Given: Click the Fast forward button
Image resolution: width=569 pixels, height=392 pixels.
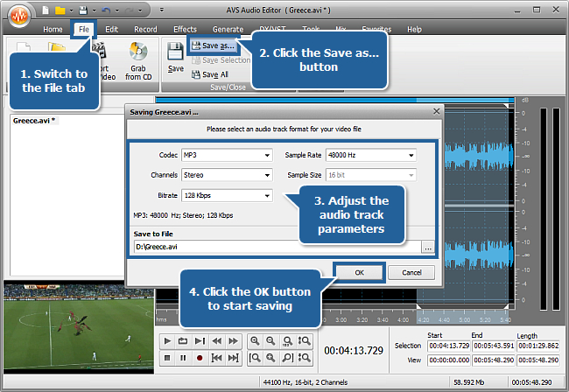Looking at the screenshot, I should coord(233,341).
